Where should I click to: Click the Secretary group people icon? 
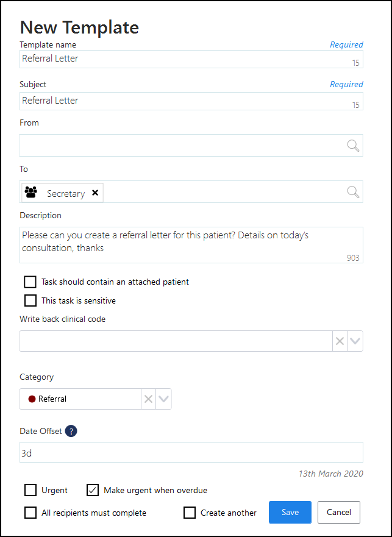click(x=30, y=193)
